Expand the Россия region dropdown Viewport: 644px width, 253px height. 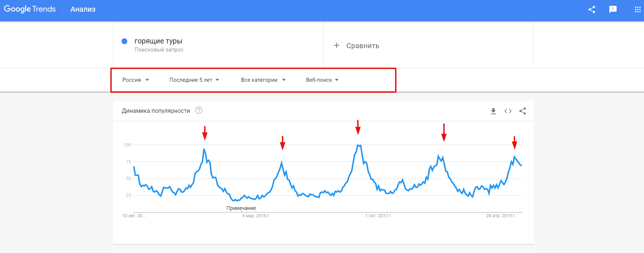pyautogui.click(x=136, y=80)
